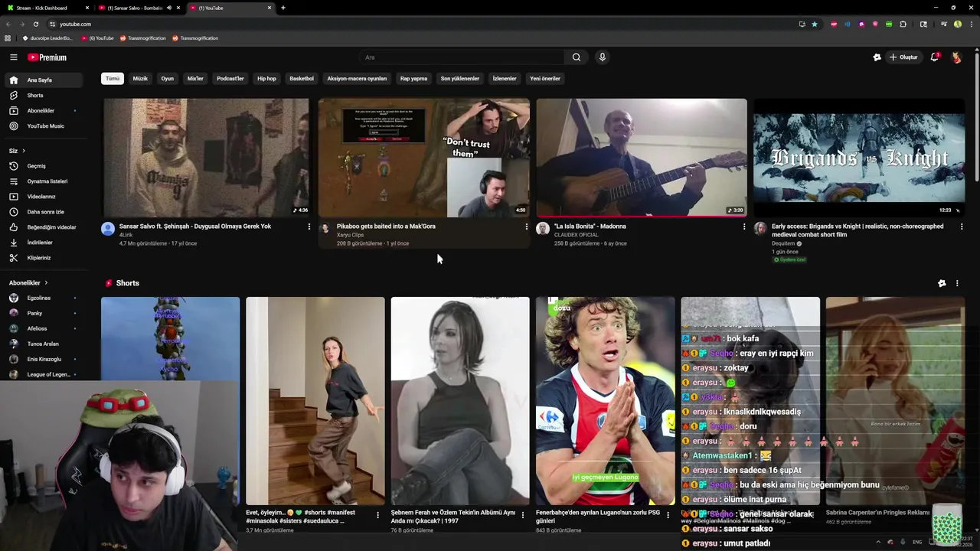980x551 pixels.
Task: Go to YouTube Music from sidebar
Action: [x=43, y=126]
